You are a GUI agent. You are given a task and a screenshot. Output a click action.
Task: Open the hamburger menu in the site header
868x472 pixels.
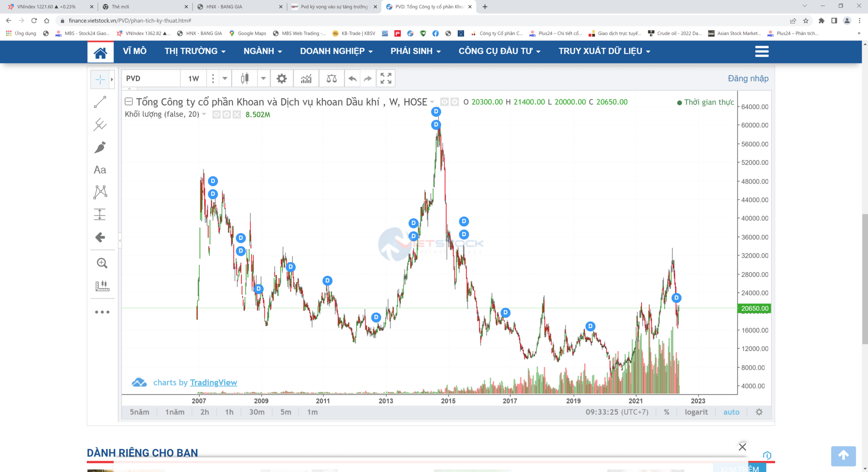[762, 51]
